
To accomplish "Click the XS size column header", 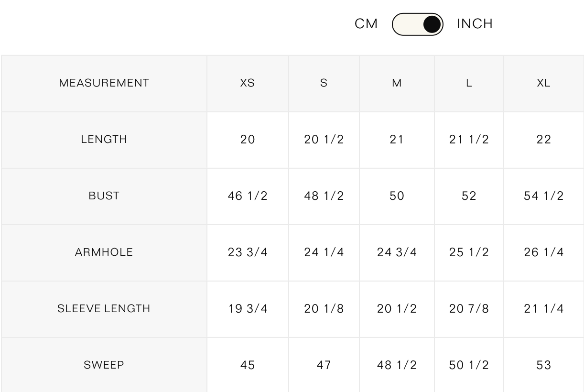I will pos(248,83).
